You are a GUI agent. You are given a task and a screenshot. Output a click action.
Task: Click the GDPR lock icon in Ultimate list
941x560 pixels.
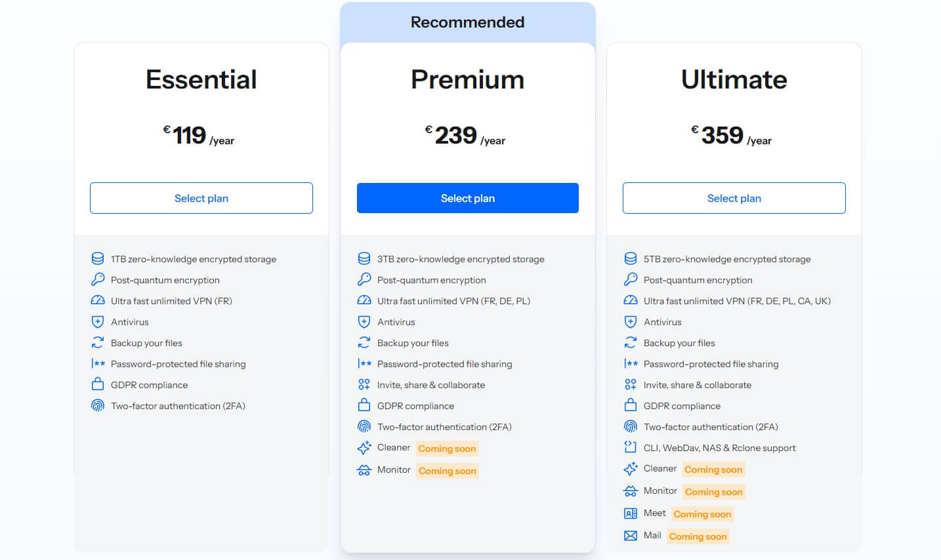[631, 406]
